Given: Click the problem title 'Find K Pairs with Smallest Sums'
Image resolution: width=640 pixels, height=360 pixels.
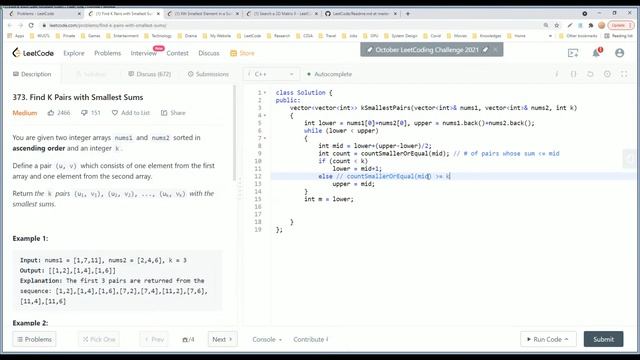Looking at the screenshot, I should point(78,97).
